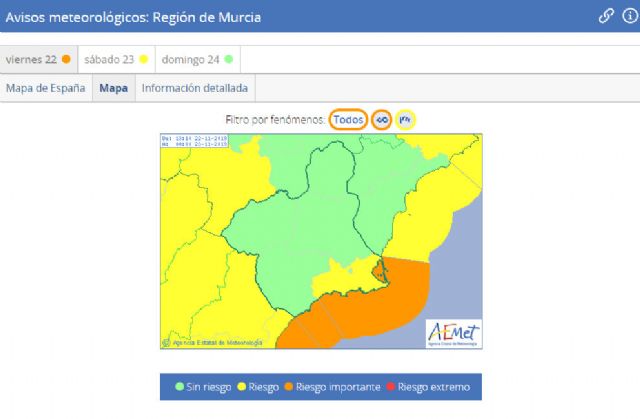Screen dimensions: 640x419
Task: Open the information icon in header
Action: click(626, 16)
